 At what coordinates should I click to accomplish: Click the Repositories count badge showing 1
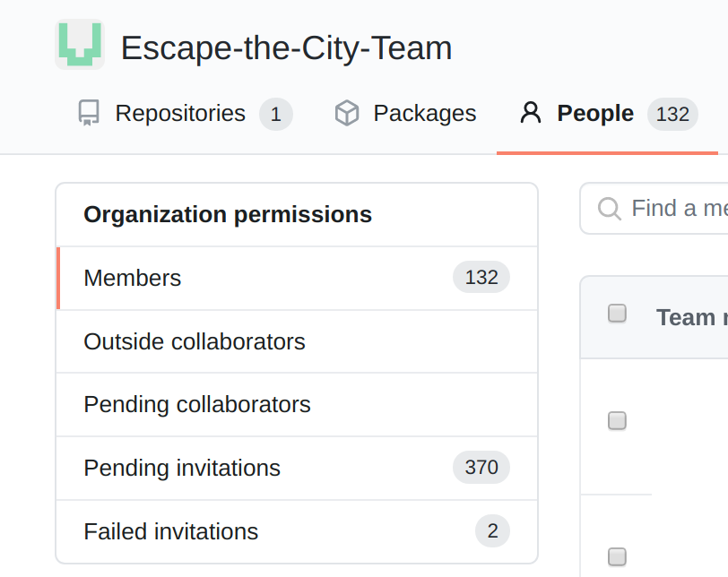276,115
